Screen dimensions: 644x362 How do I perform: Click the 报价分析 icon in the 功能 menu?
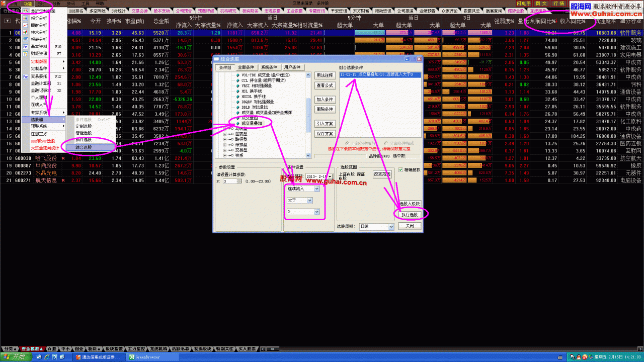pos(25,18)
